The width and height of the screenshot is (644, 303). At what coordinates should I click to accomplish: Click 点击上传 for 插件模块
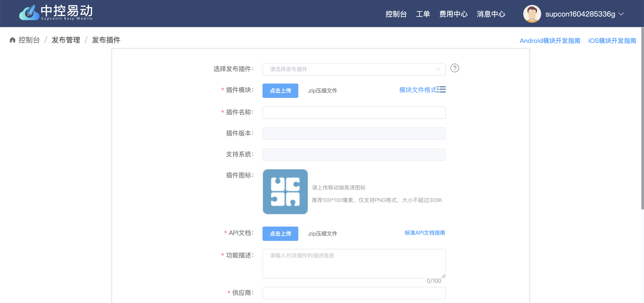(x=280, y=91)
